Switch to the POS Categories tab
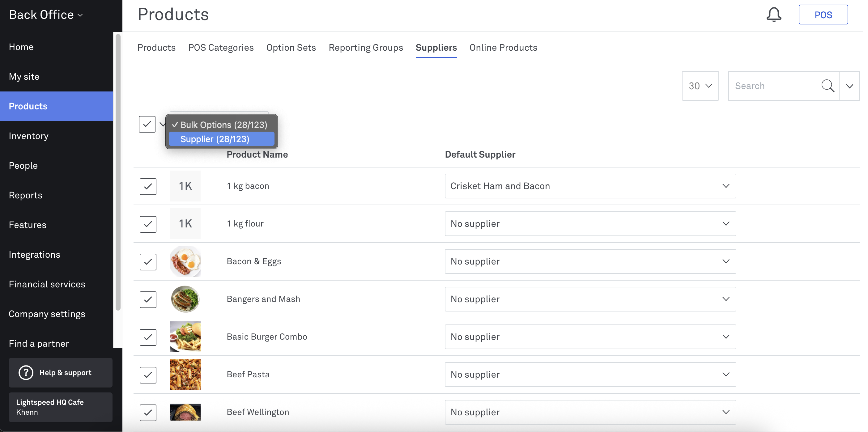 tap(221, 48)
